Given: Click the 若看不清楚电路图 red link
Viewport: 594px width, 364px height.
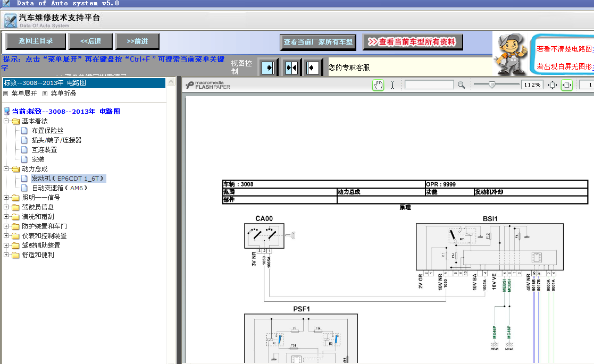Looking at the screenshot, I should tap(565, 49).
